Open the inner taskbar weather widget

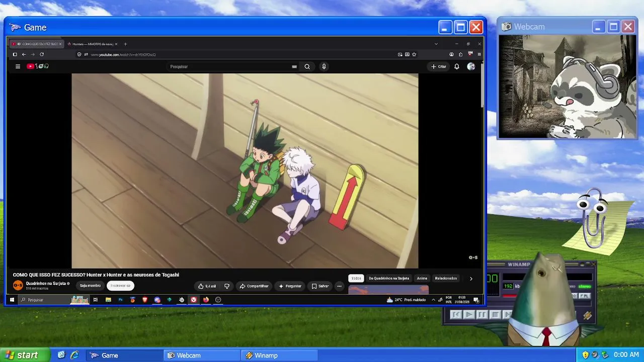[x=406, y=300]
